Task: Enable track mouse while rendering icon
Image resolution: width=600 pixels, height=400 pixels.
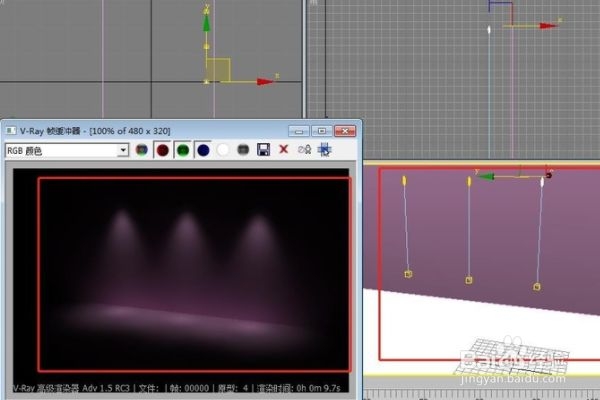Action: (x=324, y=150)
